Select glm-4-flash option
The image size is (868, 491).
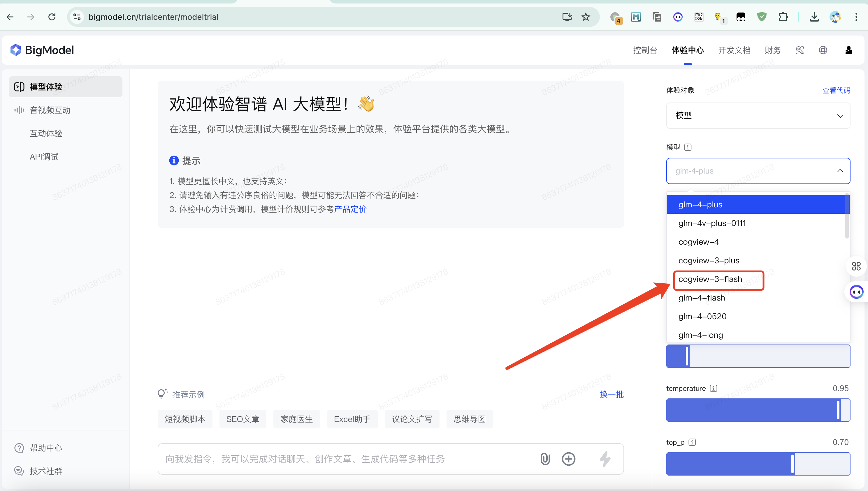756,298
